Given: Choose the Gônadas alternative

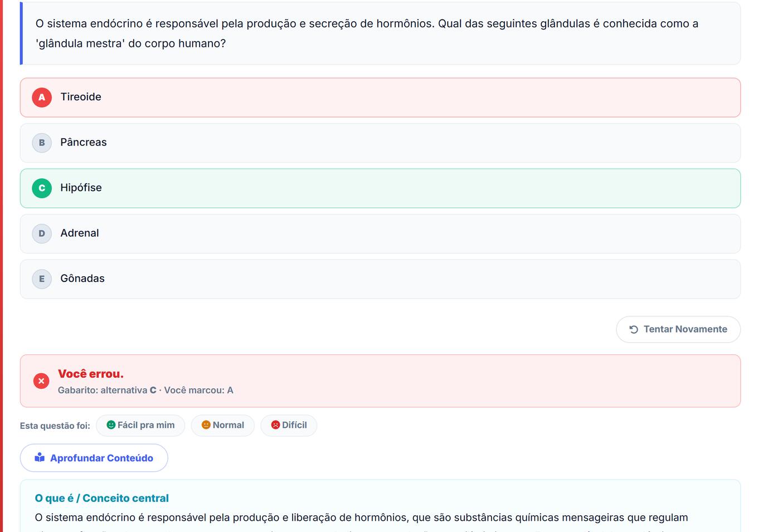Looking at the screenshot, I should [380, 279].
